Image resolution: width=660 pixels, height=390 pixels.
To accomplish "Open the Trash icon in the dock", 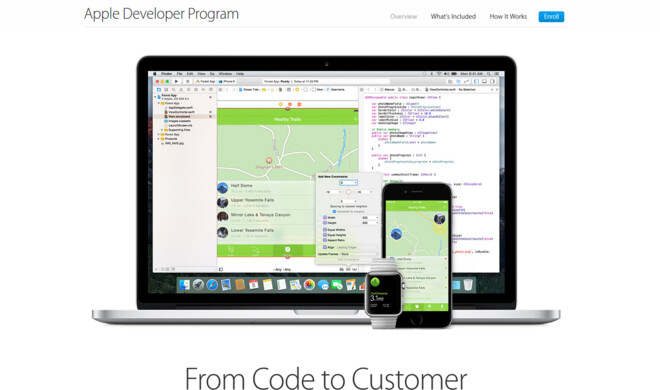I will point(468,285).
